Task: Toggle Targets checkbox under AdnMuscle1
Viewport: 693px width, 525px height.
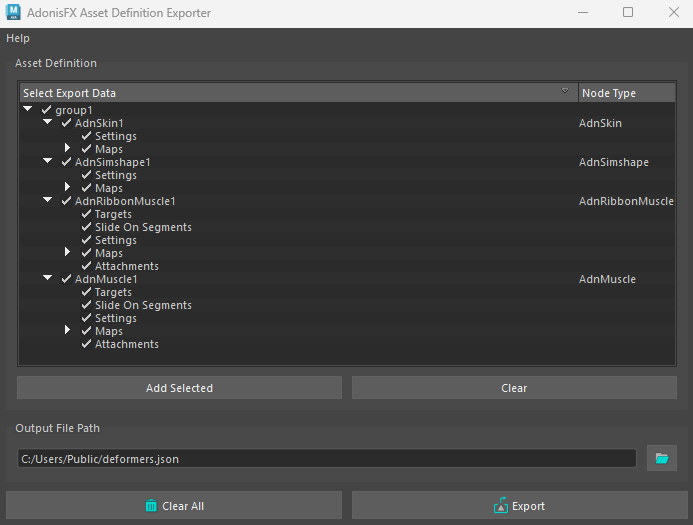Action: pos(86,292)
